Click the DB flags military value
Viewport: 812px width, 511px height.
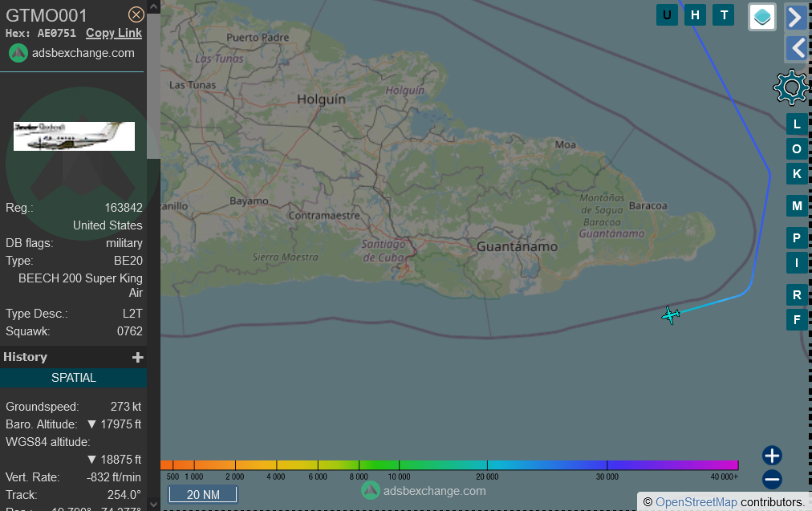[124, 243]
